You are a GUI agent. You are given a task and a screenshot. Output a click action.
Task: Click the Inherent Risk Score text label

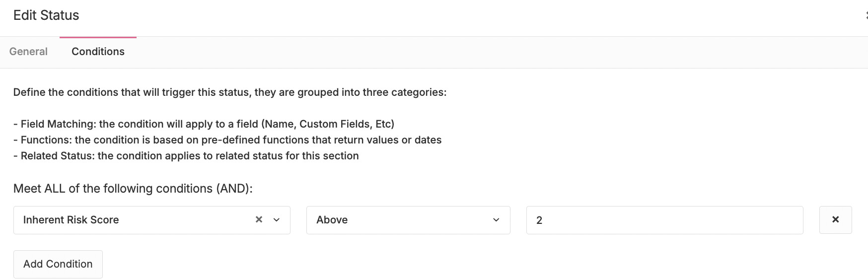[x=71, y=220]
